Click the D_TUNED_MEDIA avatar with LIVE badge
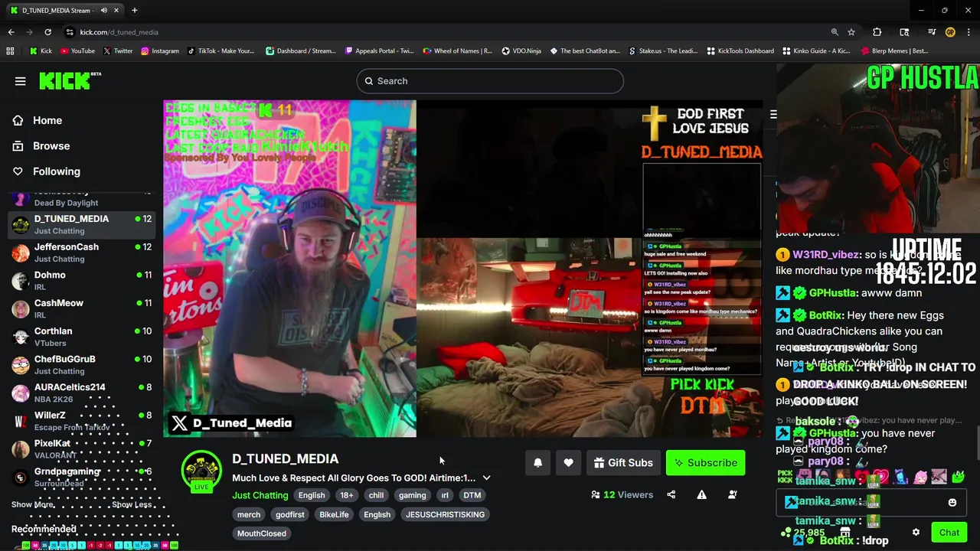This screenshot has width=980, height=551. click(x=201, y=471)
